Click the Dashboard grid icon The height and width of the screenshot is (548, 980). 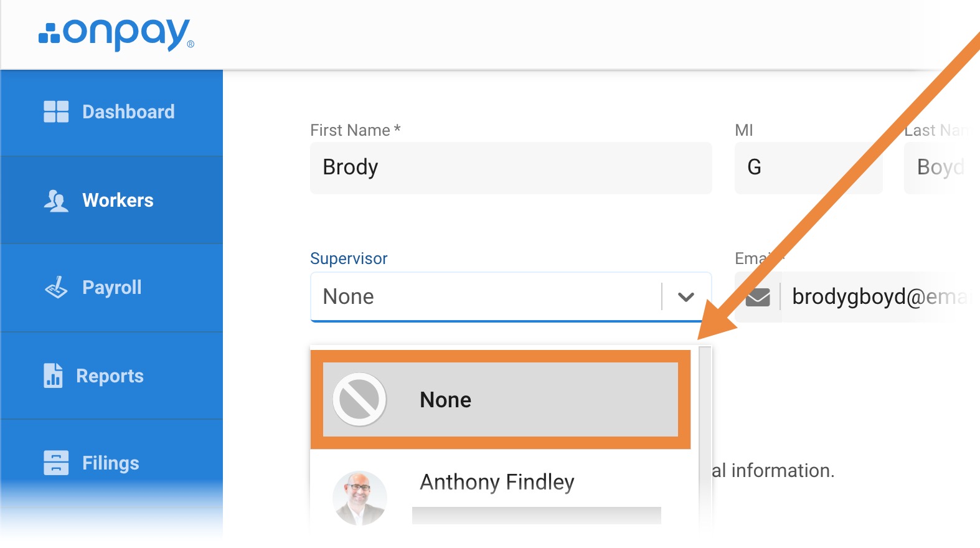pos(56,111)
